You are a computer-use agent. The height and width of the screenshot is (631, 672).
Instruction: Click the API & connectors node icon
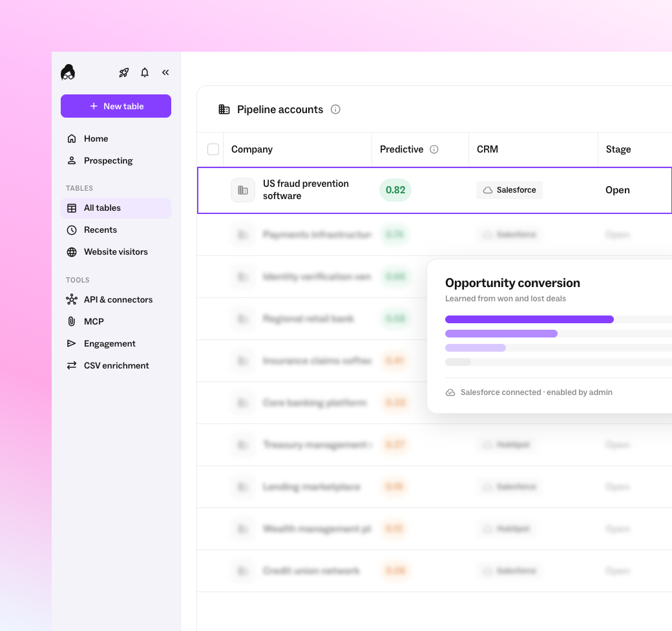(72, 299)
